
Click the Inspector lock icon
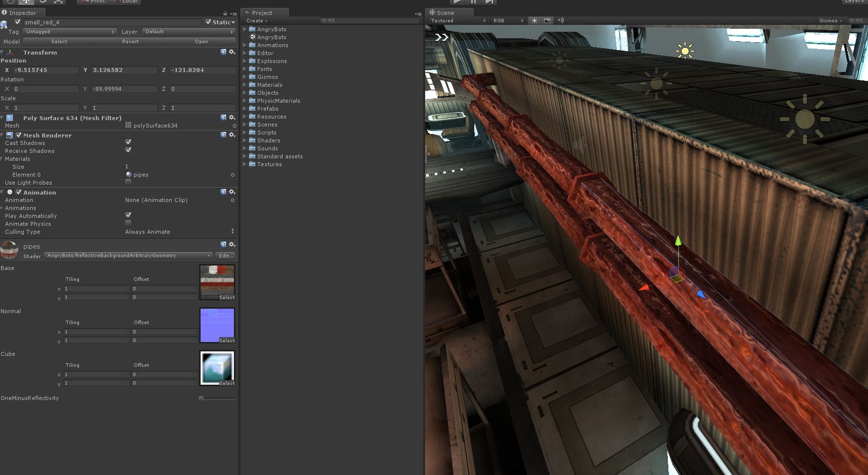click(x=225, y=13)
